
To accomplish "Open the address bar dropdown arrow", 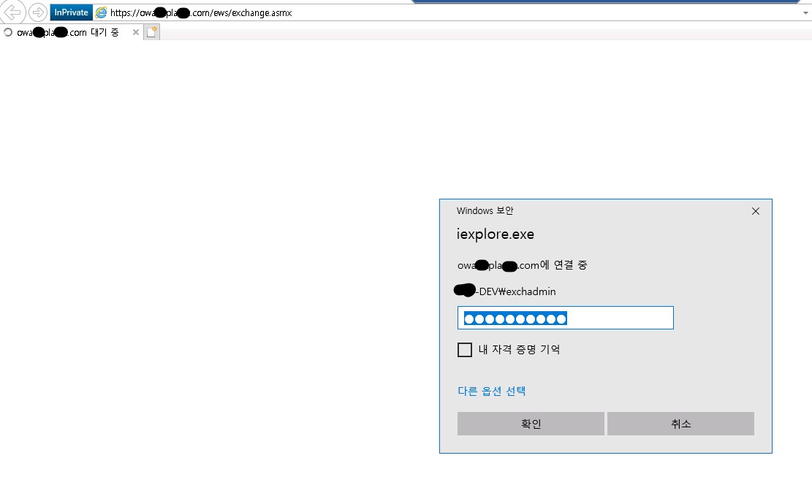I will click(805, 13).
